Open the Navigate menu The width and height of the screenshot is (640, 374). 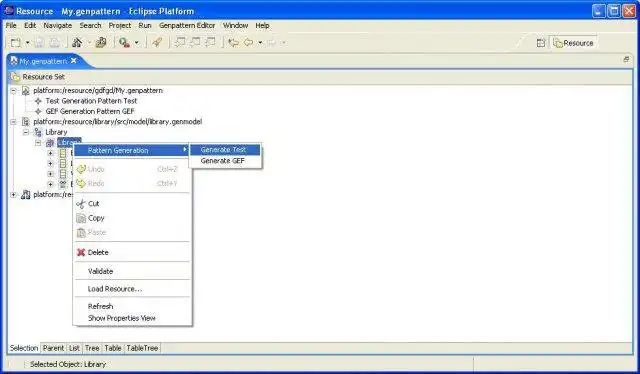pyautogui.click(x=58, y=25)
